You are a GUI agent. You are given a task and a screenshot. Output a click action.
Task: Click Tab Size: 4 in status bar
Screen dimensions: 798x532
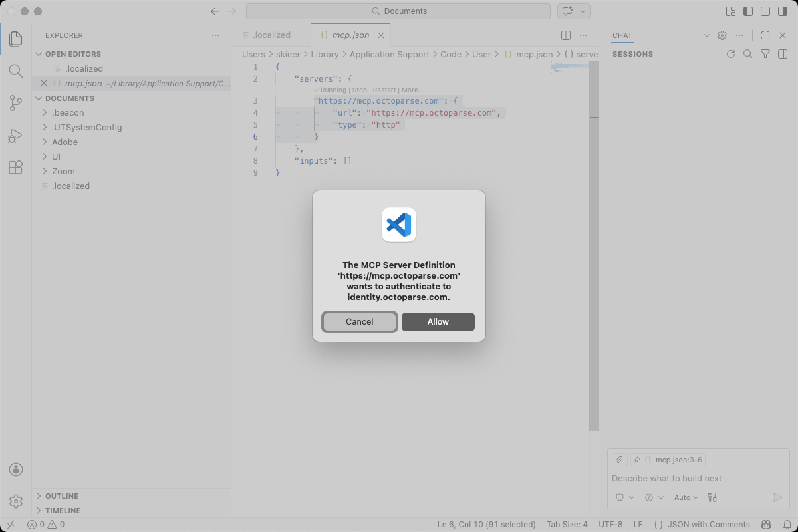(x=567, y=525)
